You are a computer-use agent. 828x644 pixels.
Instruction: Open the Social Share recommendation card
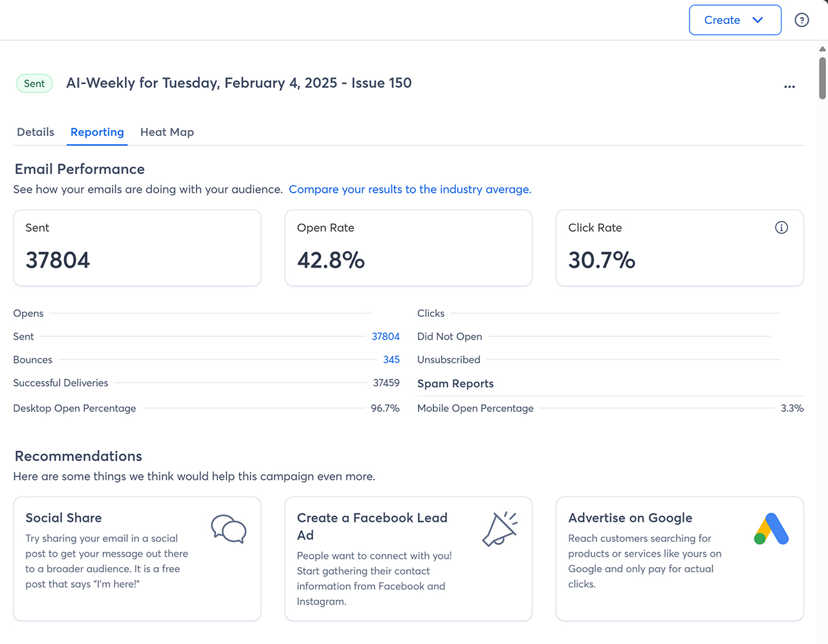[x=137, y=559]
